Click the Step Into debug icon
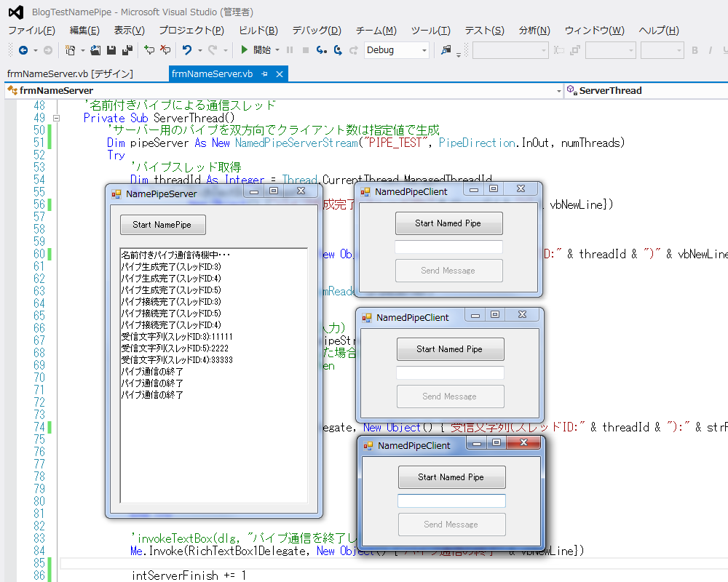 point(322,50)
